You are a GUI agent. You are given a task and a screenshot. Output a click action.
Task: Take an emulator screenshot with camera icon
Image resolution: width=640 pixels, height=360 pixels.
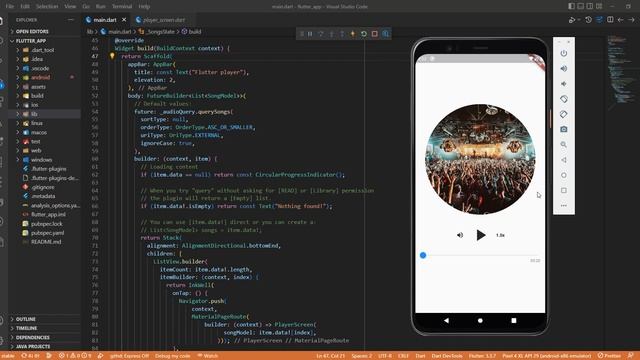pos(564,129)
